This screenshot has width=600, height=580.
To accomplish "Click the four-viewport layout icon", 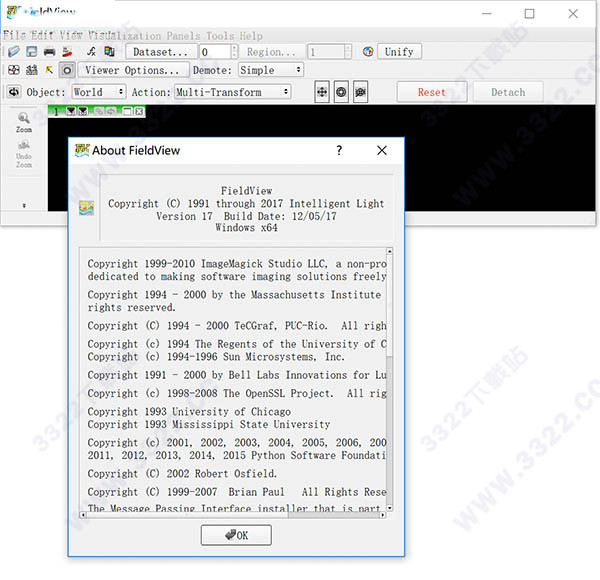I will [x=14, y=70].
